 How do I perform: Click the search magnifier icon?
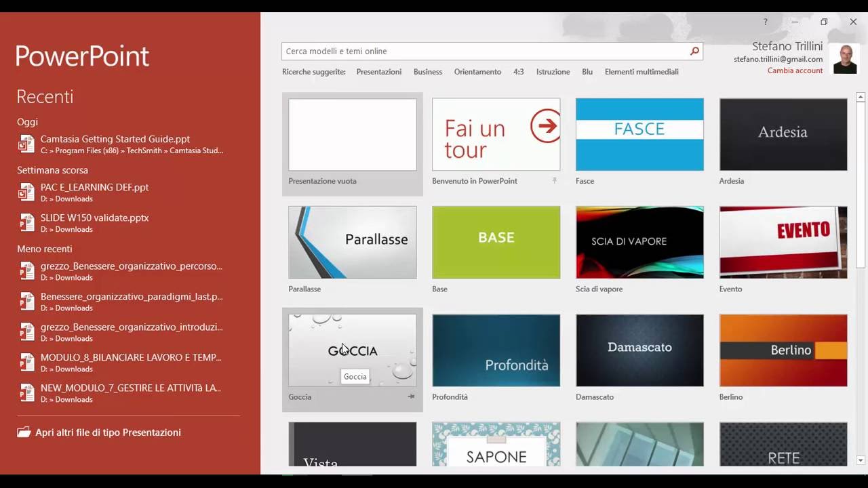coord(694,51)
